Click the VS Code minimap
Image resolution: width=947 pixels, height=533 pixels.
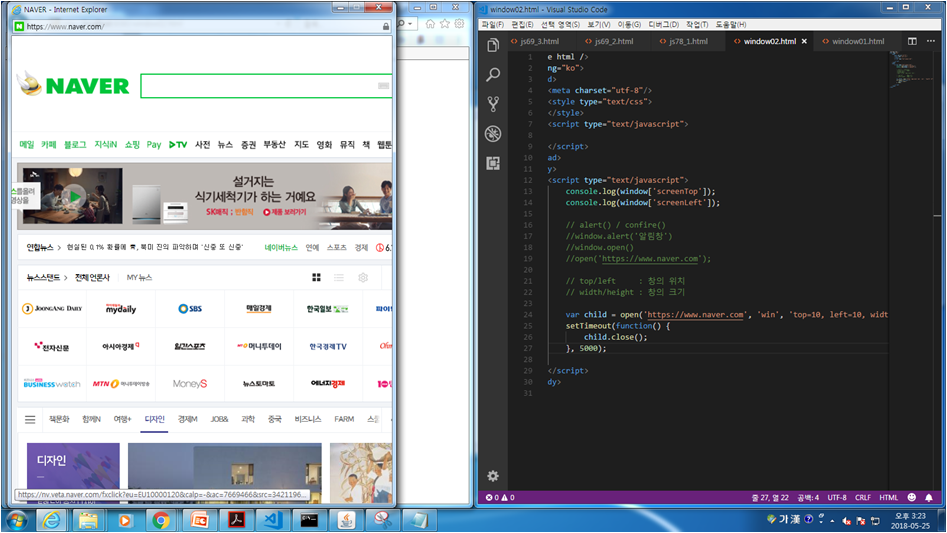[x=912, y=72]
